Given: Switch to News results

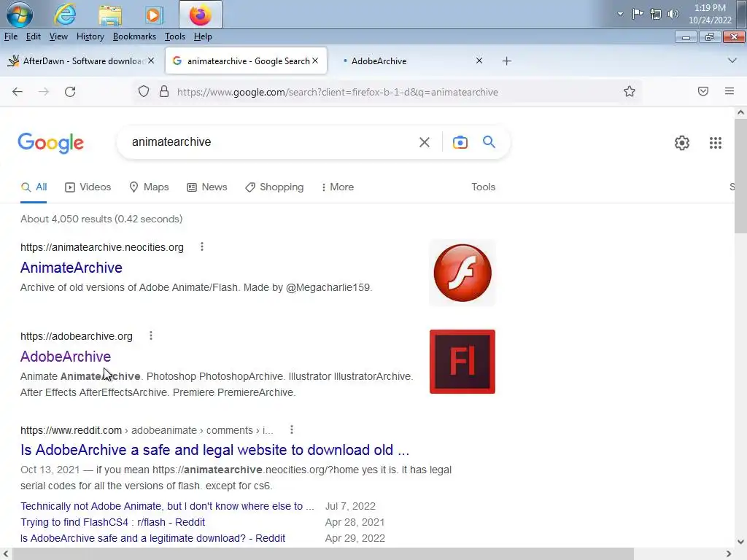Looking at the screenshot, I should click(x=207, y=187).
